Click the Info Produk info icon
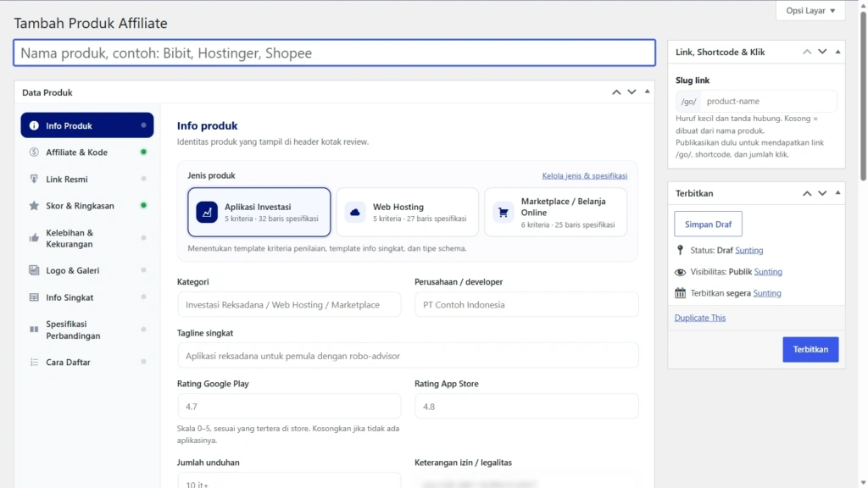 pyautogui.click(x=34, y=125)
